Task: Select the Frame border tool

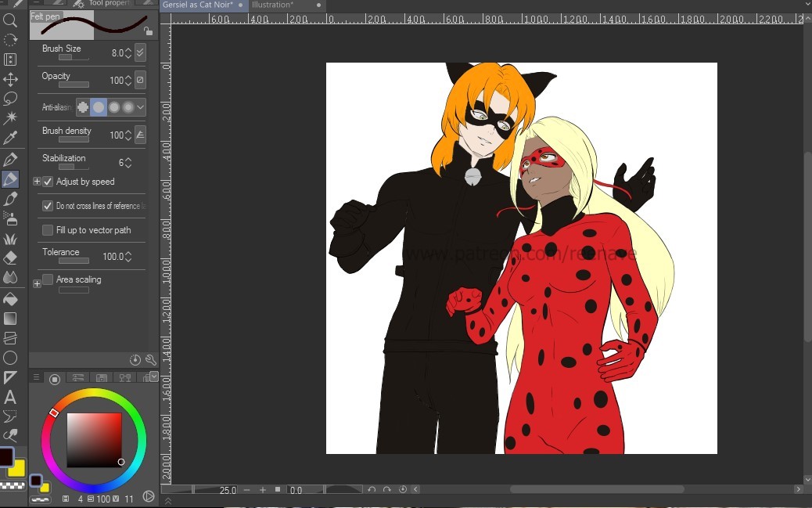Action: click(x=10, y=377)
